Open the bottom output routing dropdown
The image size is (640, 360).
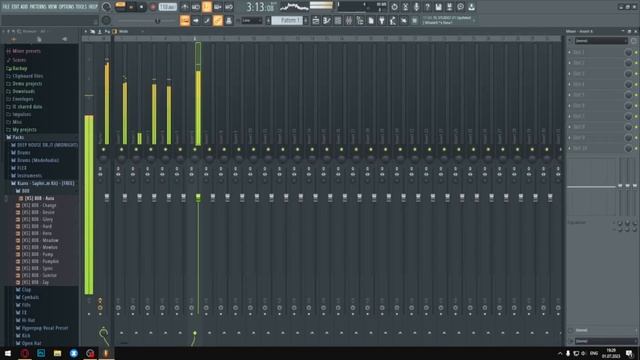coord(605,341)
